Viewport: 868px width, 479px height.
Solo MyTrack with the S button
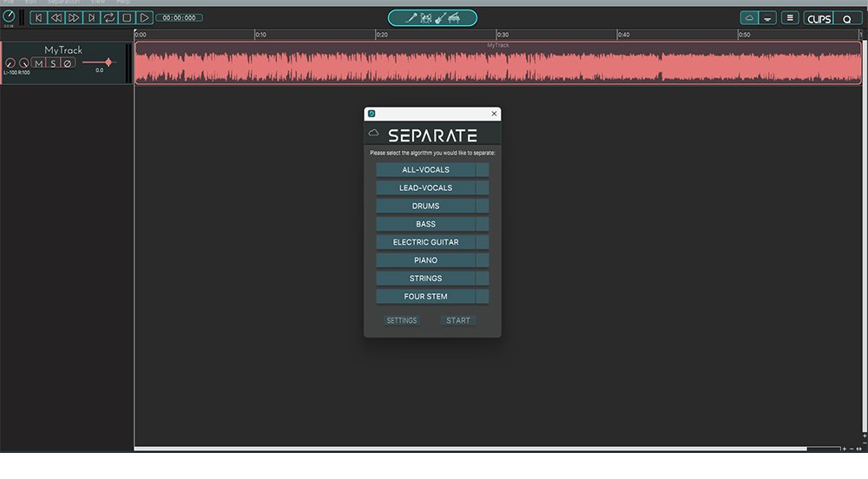coord(53,63)
